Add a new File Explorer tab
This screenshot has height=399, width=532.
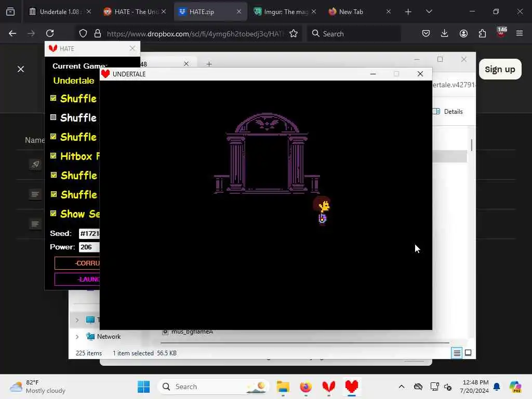209,64
